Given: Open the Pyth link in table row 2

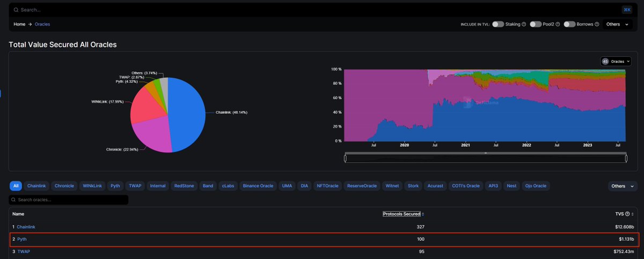Looking at the screenshot, I should pos(21,239).
